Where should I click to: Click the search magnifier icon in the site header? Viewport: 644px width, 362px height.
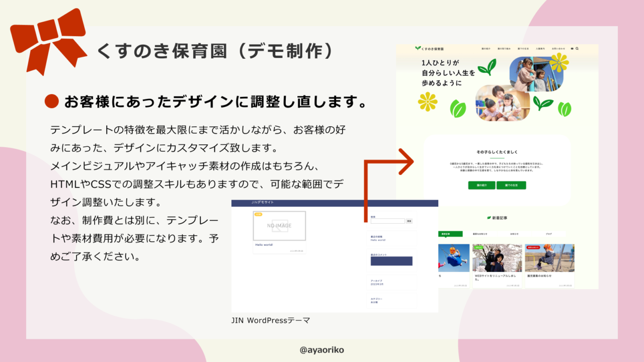[x=577, y=48]
